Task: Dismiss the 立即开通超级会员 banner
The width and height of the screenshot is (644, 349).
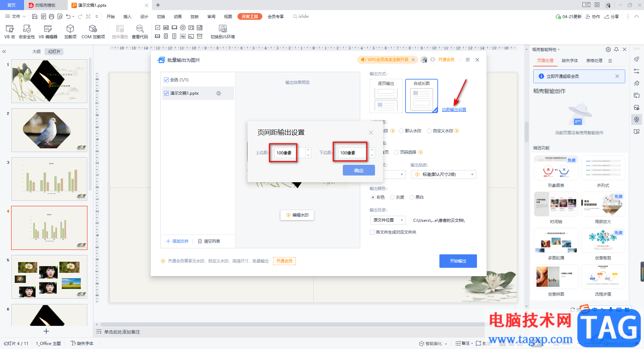Action: 617,76
